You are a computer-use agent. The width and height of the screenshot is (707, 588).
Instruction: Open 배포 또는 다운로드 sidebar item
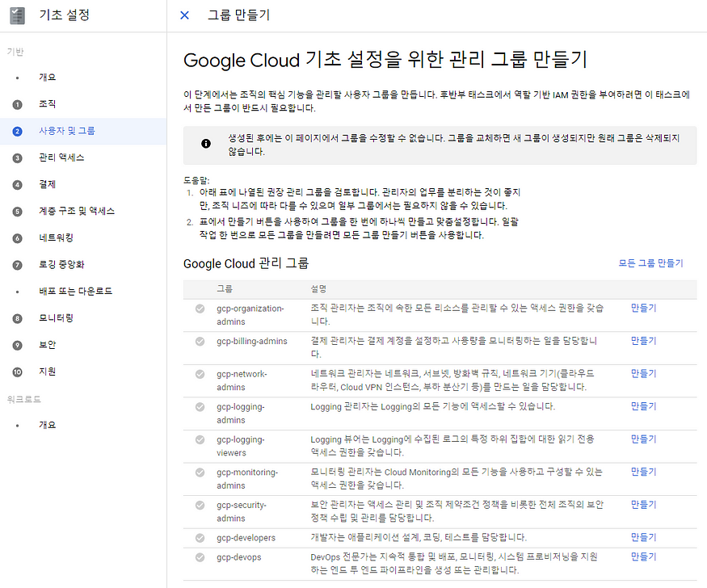point(83,292)
